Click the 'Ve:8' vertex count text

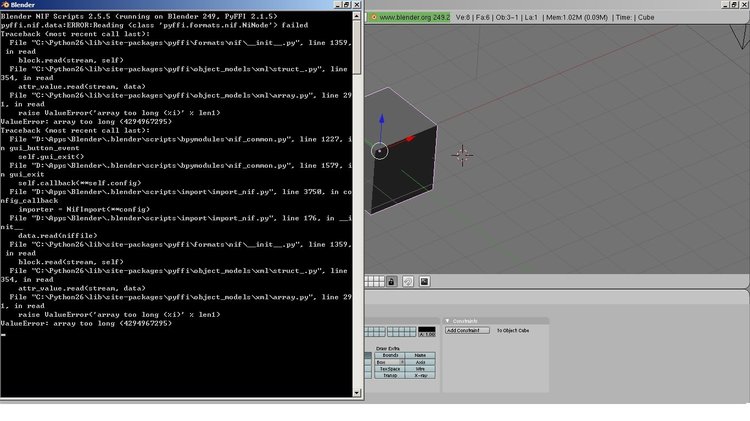pyautogui.click(x=463, y=17)
